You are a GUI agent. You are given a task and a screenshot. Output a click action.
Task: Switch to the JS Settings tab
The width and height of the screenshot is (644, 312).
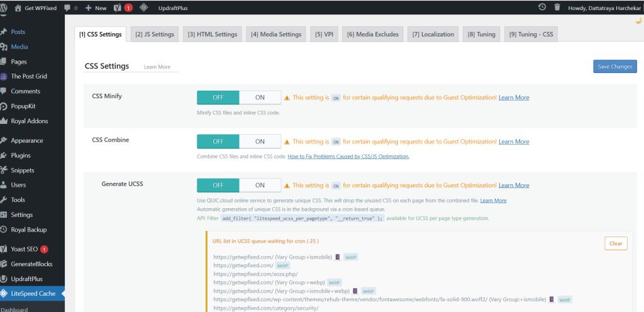click(x=155, y=35)
